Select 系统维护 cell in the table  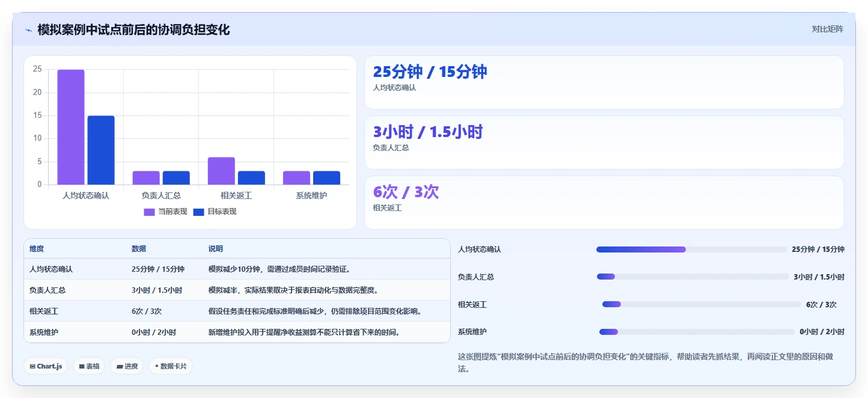coord(44,332)
